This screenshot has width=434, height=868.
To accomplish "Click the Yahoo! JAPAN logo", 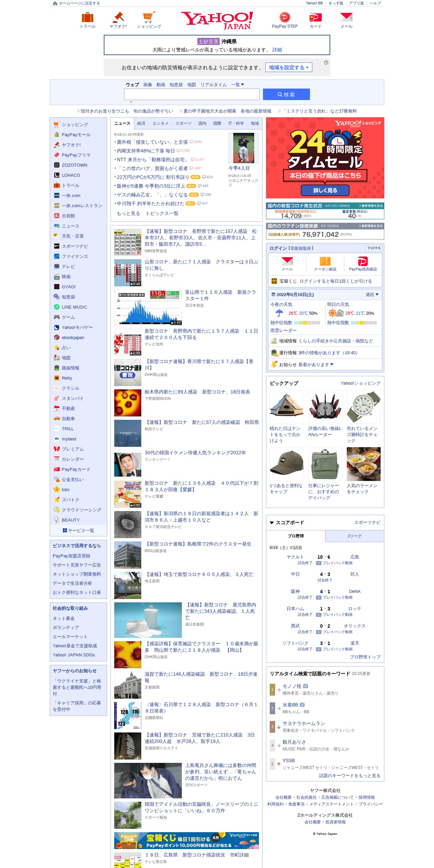I will coord(217,21).
